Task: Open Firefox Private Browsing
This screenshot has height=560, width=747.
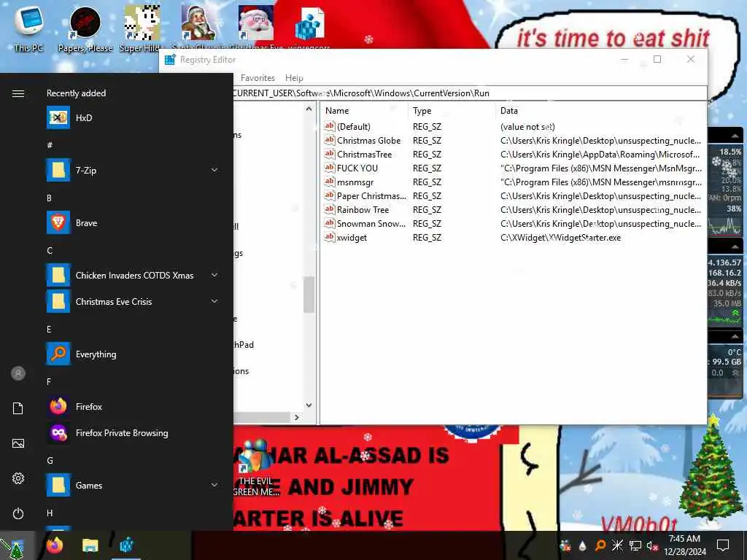Action: 133,433
